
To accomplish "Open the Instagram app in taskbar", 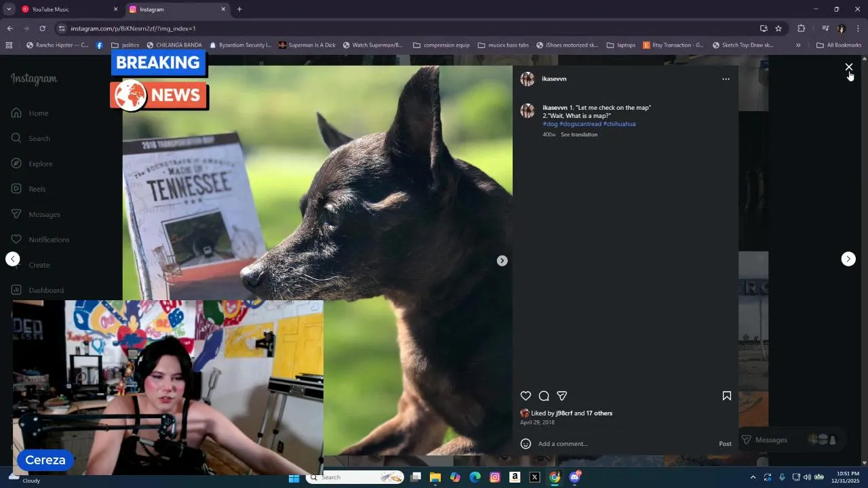I will [495, 478].
